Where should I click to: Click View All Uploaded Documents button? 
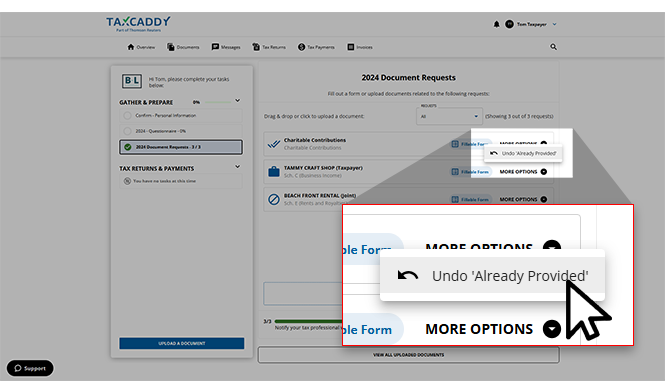(408, 355)
